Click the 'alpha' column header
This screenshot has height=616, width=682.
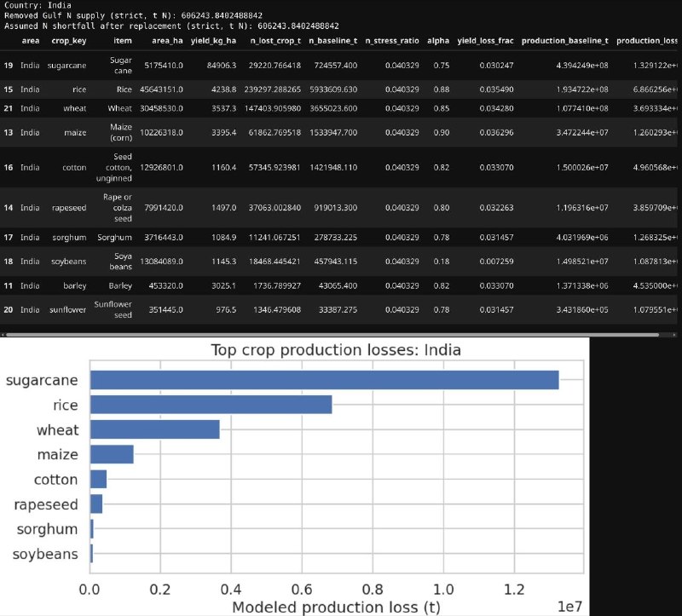(x=436, y=40)
